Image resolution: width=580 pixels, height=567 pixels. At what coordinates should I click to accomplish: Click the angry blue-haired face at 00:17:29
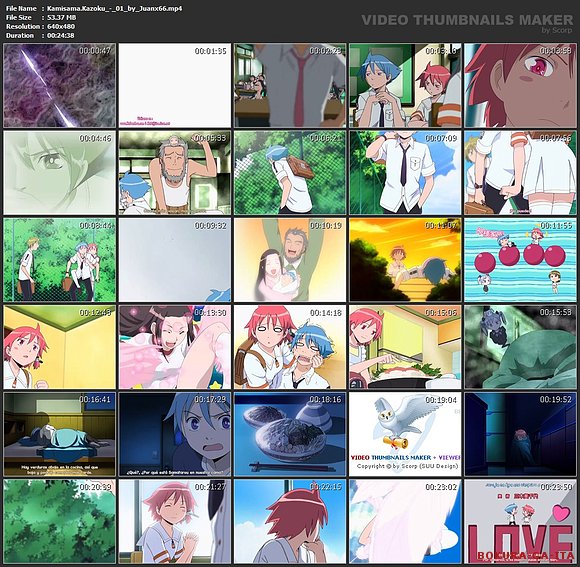[175, 434]
